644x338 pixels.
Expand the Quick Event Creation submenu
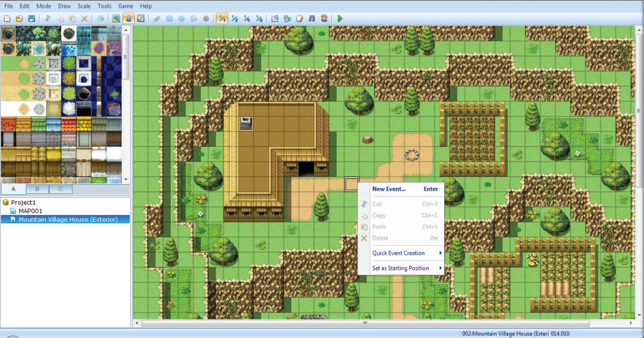401,253
